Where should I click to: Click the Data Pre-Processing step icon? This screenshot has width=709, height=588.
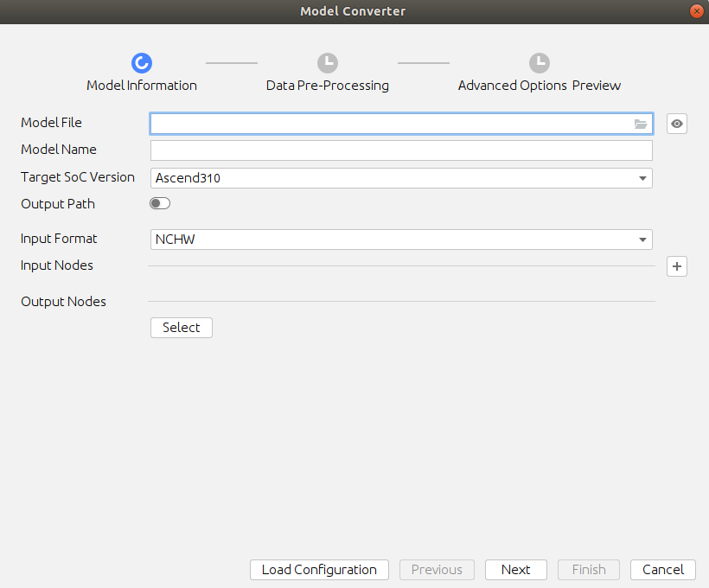(328, 62)
